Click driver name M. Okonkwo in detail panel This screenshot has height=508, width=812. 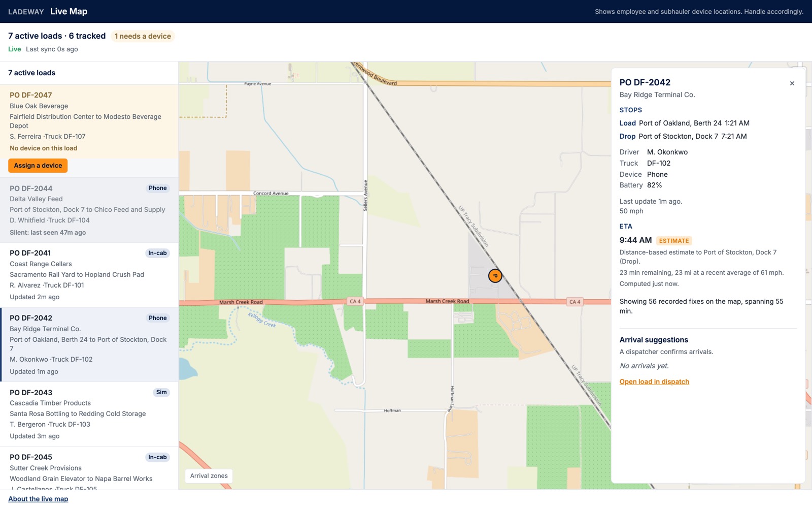[x=667, y=152]
